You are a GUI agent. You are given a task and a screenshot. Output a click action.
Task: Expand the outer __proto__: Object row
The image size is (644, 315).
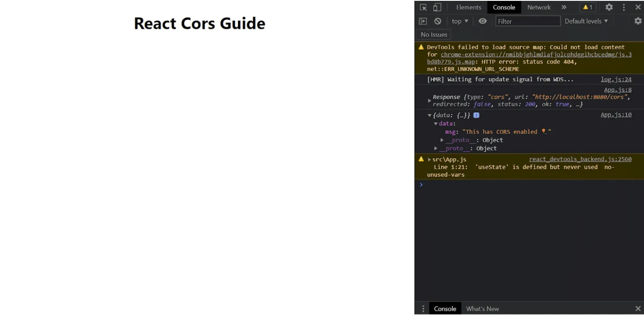[436, 148]
